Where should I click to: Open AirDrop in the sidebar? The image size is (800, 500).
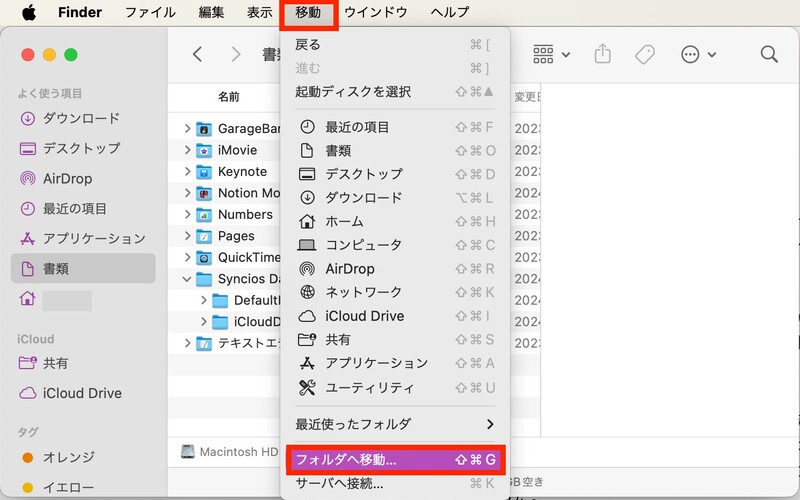tap(83, 179)
